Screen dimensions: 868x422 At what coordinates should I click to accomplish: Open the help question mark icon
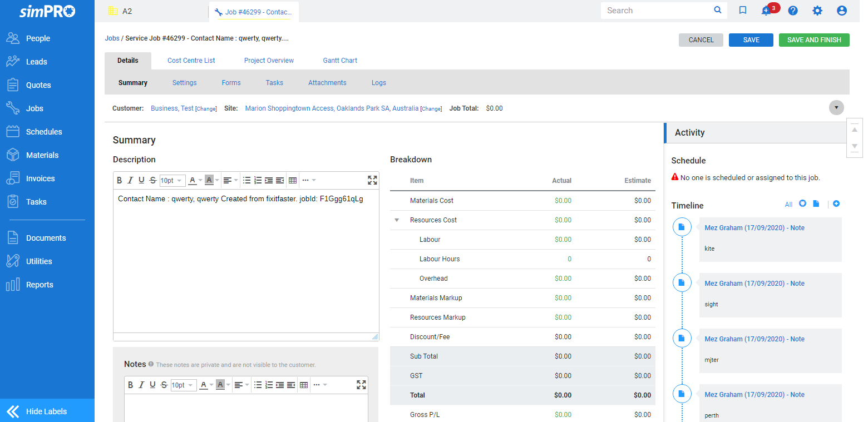tap(793, 11)
